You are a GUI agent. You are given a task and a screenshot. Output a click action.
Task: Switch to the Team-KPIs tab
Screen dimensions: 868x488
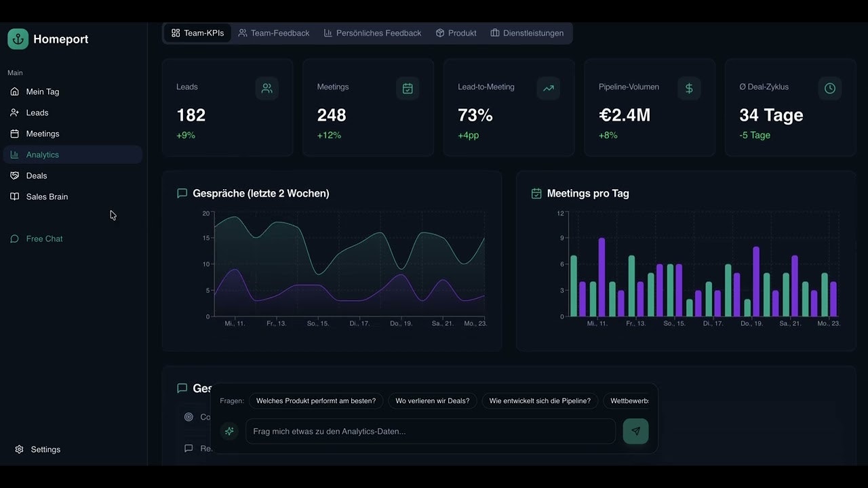tap(197, 33)
